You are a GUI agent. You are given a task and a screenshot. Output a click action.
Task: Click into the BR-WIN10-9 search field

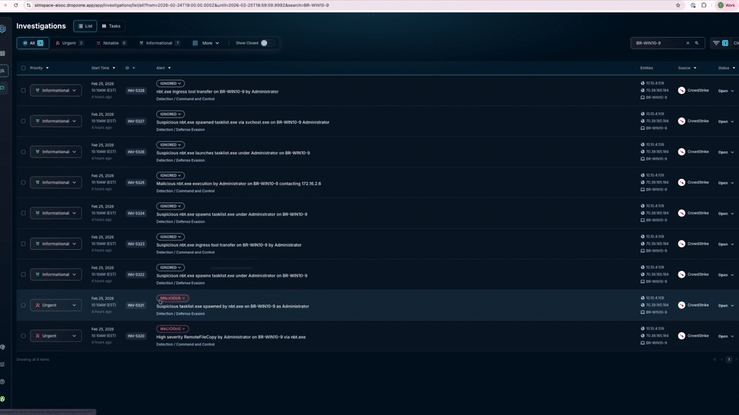(658, 43)
